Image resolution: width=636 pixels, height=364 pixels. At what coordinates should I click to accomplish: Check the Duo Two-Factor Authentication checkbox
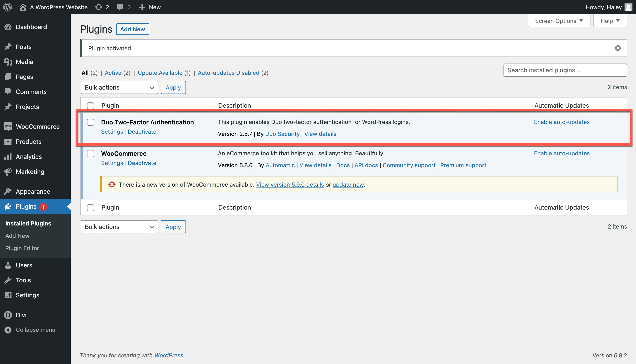tap(91, 122)
